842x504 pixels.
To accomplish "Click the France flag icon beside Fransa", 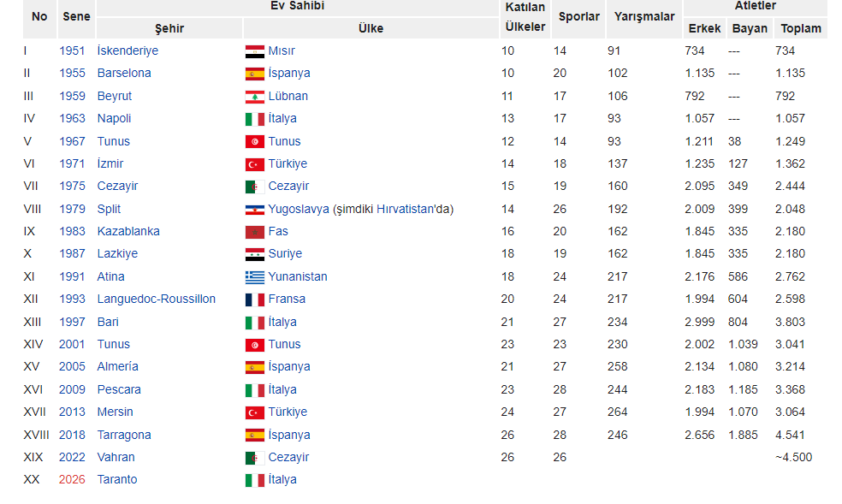I will pos(254,299).
